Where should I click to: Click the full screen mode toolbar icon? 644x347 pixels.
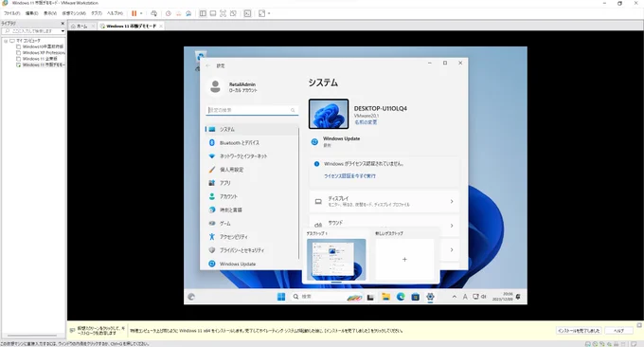coord(223,13)
